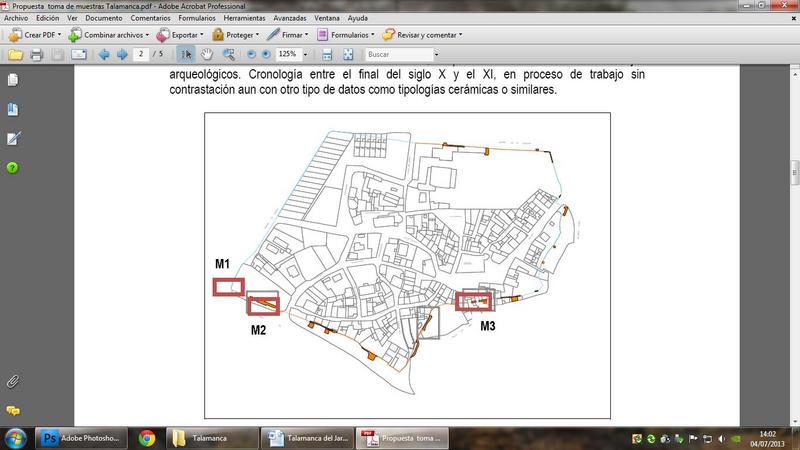Zoom in with the plus circle button
This screenshot has width=800, height=450.
tap(266, 54)
